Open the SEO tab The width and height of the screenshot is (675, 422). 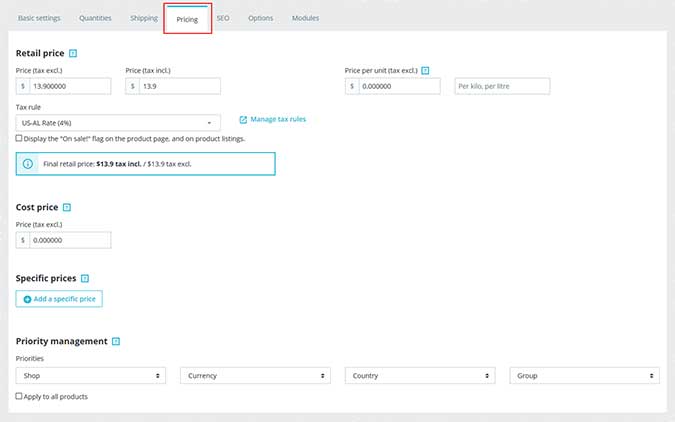(x=222, y=18)
